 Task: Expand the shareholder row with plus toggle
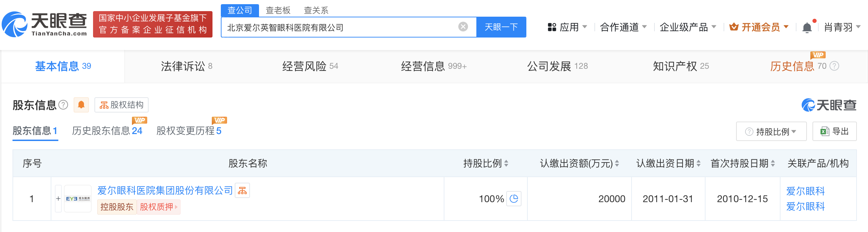tap(58, 199)
